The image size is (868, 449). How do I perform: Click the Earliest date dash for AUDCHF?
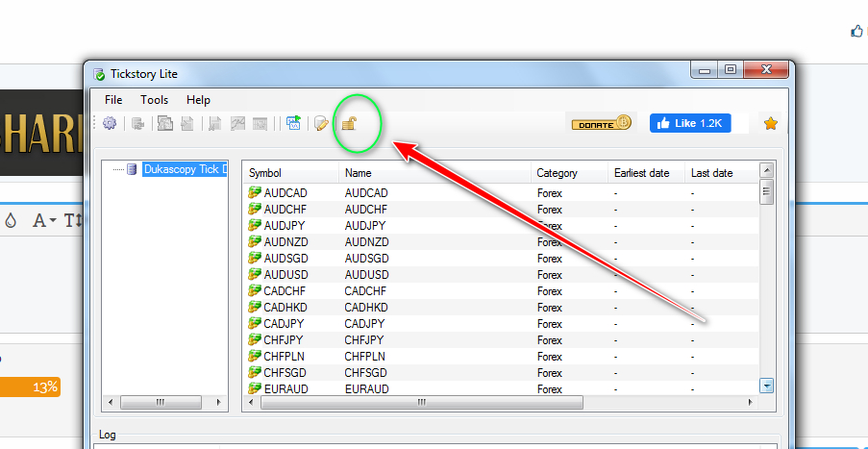coord(616,210)
